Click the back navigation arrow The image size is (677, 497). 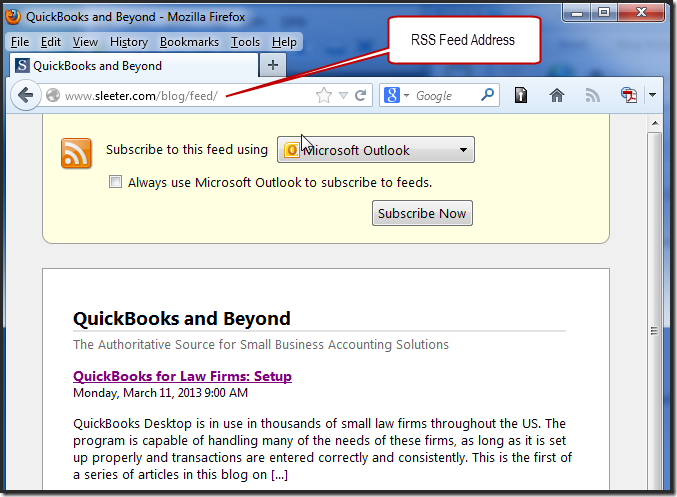[x=25, y=95]
